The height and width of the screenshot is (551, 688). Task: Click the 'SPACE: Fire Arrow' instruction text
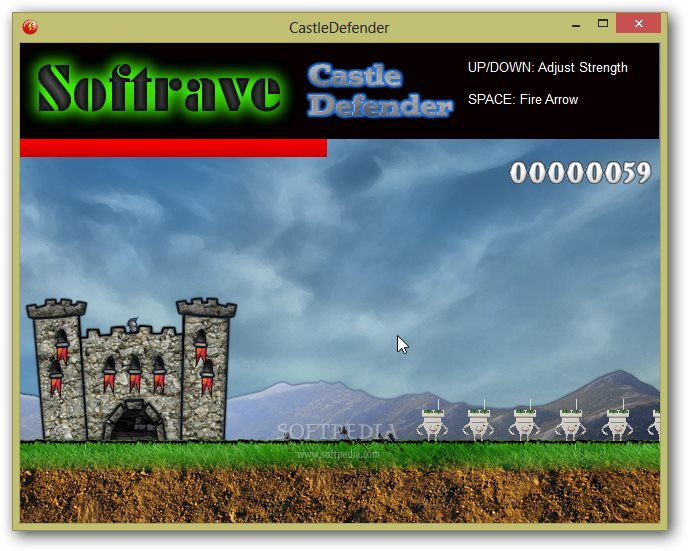[523, 100]
